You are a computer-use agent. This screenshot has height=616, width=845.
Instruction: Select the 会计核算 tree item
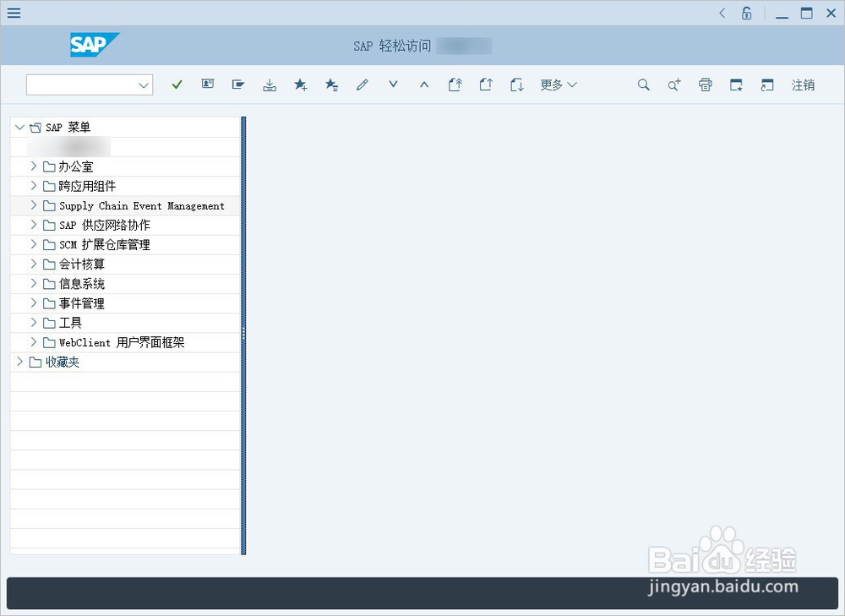[82, 264]
